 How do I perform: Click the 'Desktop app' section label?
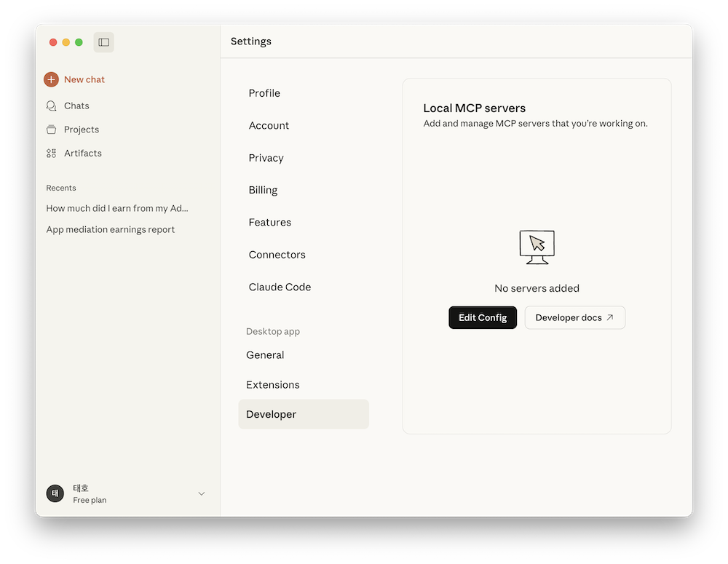coord(273,331)
